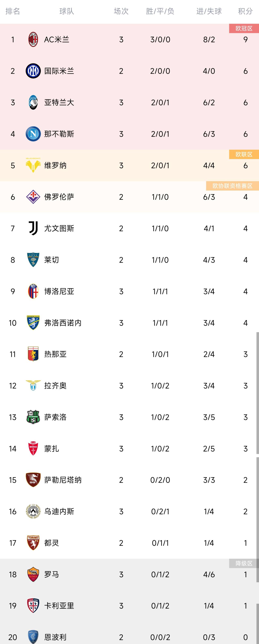
Task: Tap the 欧协联资格赛区 label
Action: tap(232, 186)
